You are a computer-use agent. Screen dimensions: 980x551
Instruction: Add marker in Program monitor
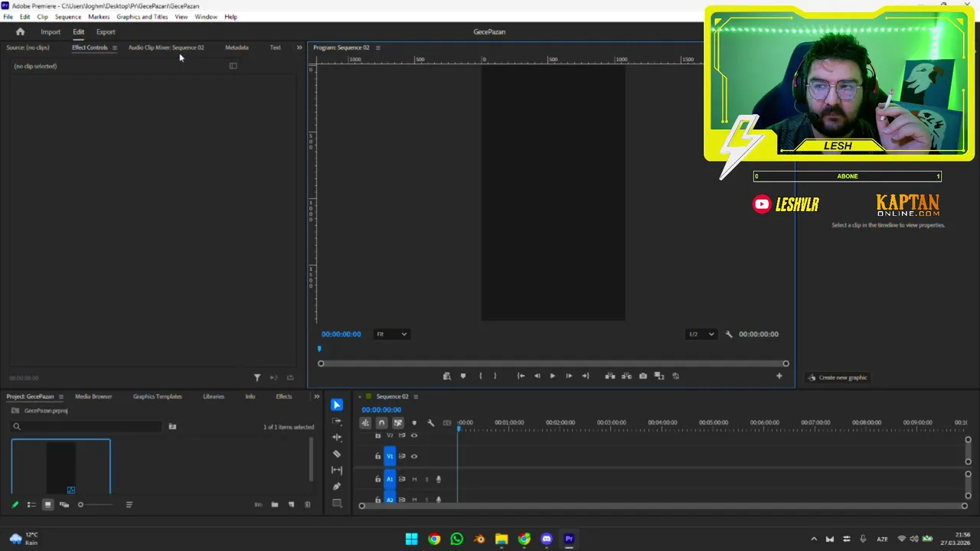coord(462,376)
